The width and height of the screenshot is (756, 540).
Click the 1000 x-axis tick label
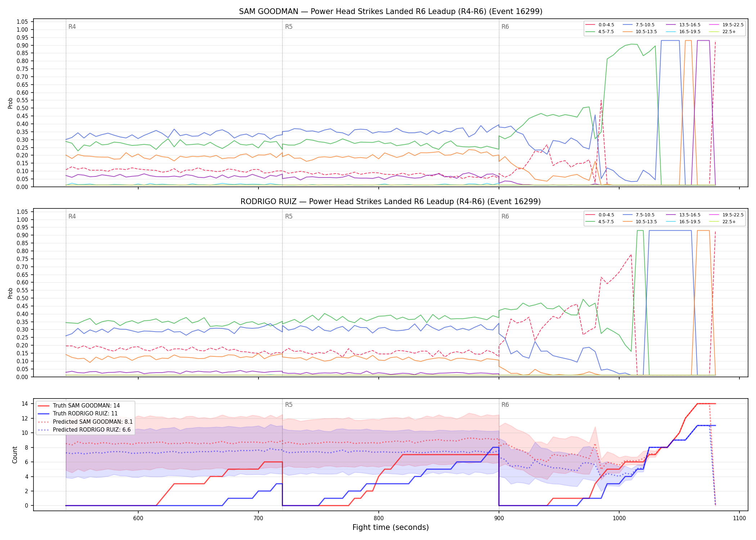619,518
